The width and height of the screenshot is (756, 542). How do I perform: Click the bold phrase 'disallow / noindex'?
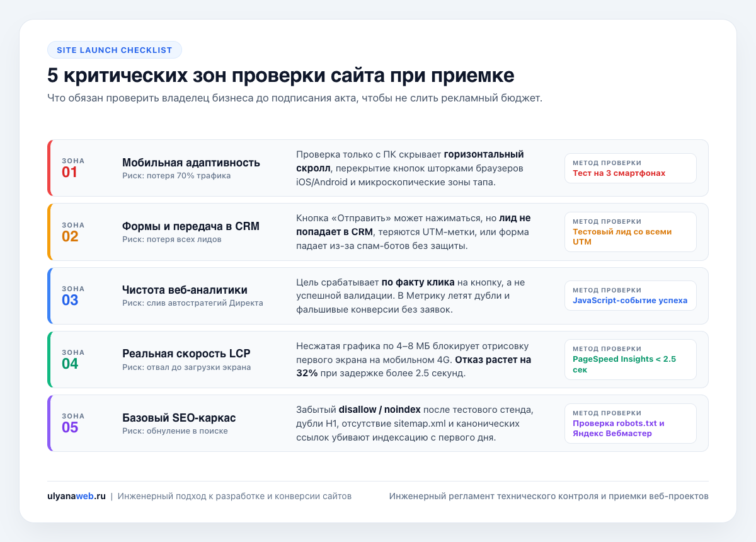pos(380,410)
